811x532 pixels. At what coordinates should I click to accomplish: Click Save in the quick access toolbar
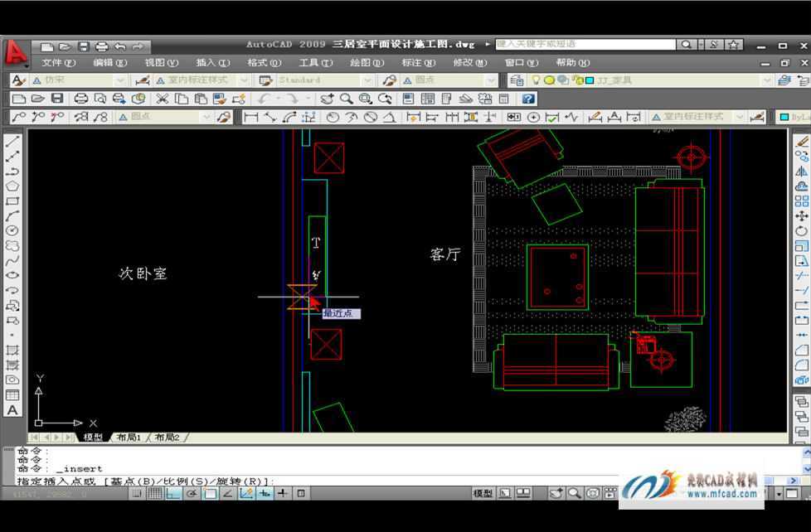click(83, 46)
